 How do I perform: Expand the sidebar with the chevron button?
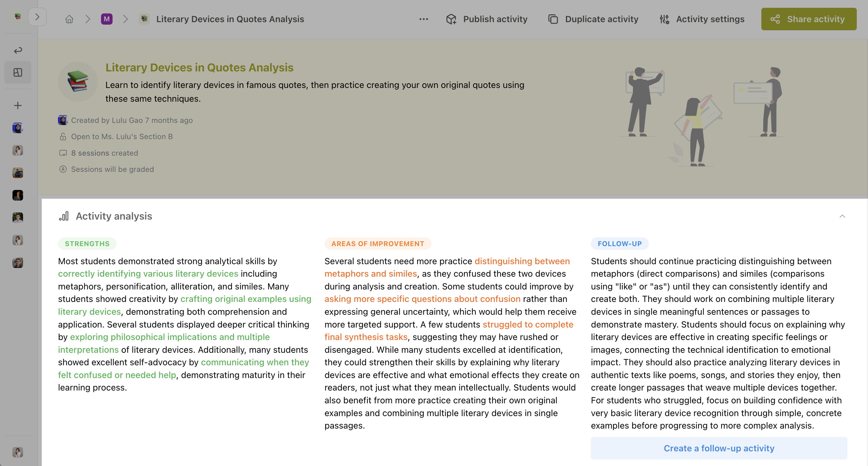[37, 17]
